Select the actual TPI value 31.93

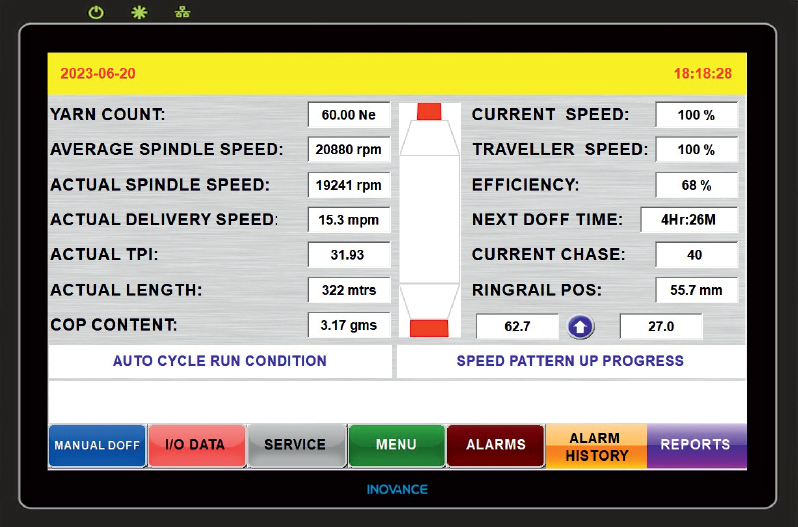point(349,255)
